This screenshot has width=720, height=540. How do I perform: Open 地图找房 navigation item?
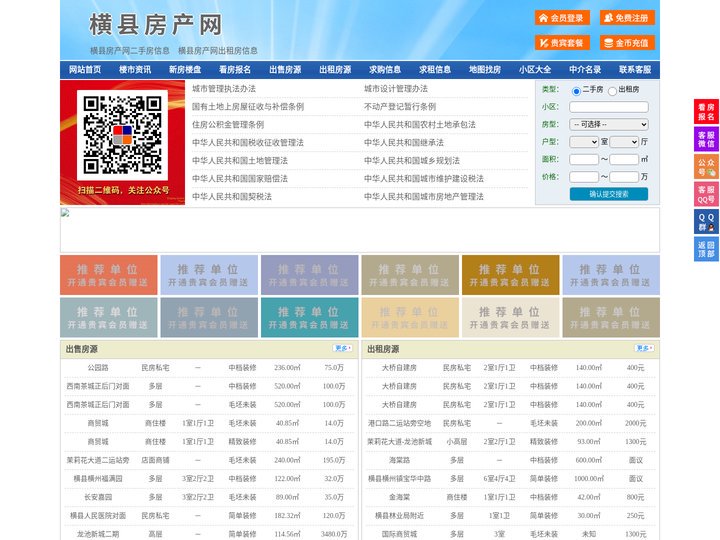(485, 70)
